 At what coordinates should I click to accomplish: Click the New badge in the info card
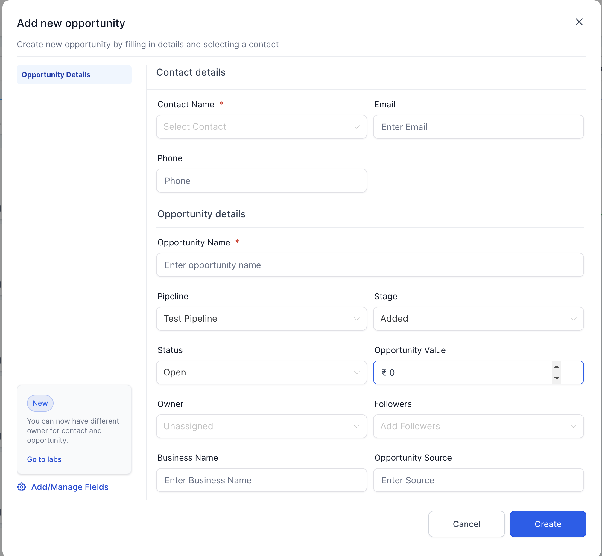coord(40,403)
